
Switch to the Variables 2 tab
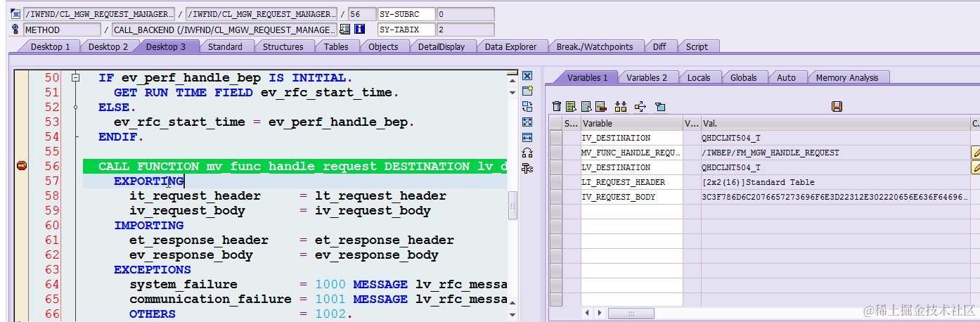pos(647,77)
